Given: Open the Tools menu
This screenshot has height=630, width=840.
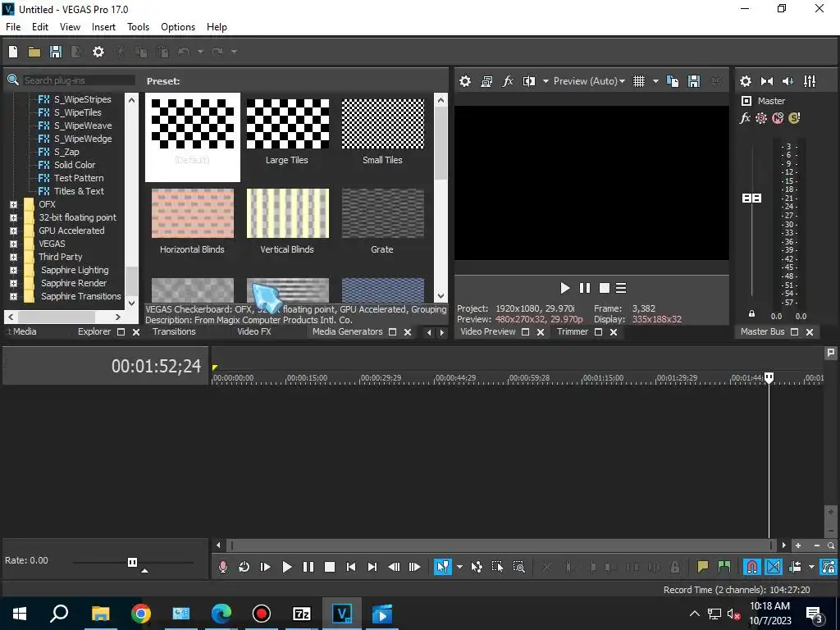Looking at the screenshot, I should [138, 27].
